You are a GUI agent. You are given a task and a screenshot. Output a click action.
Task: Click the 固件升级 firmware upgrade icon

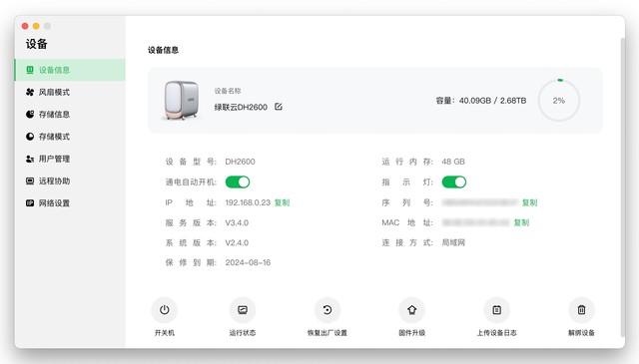[412, 310]
